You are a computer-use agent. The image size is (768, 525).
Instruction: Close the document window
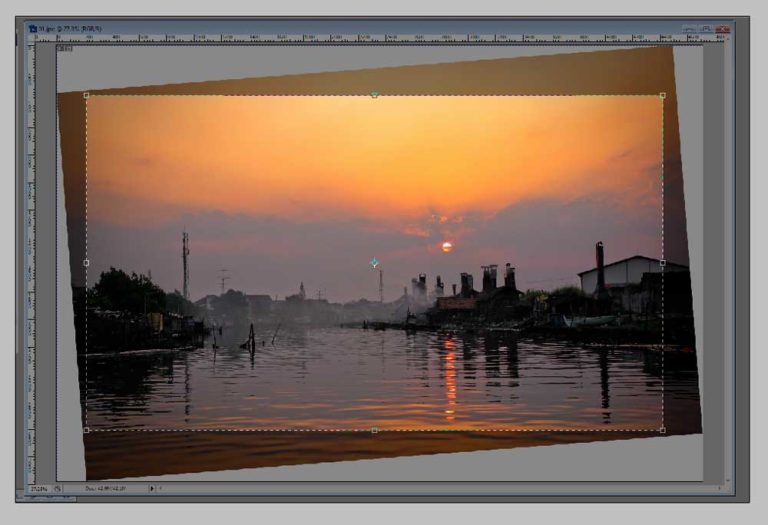click(x=722, y=29)
